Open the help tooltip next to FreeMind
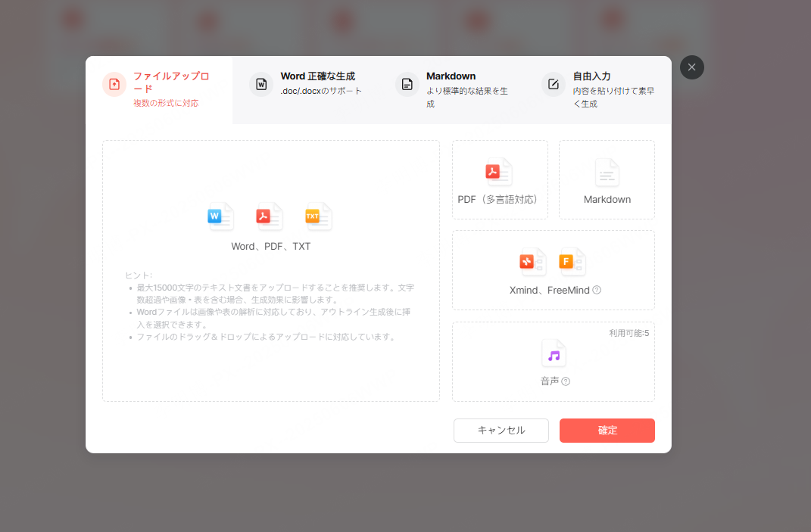Screen dimensions: 811x532 pos(597,289)
